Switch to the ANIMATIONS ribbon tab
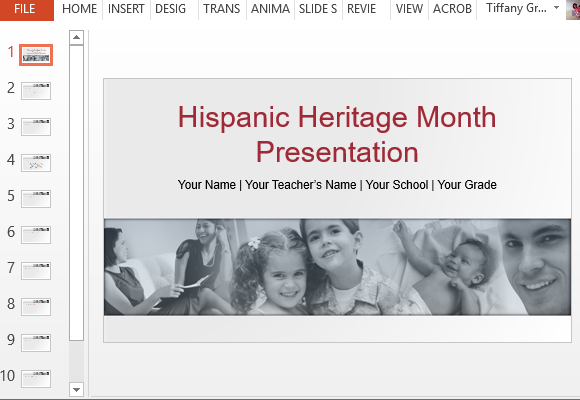Image resolution: width=580 pixels, height=400 pixels. (270, 9)
